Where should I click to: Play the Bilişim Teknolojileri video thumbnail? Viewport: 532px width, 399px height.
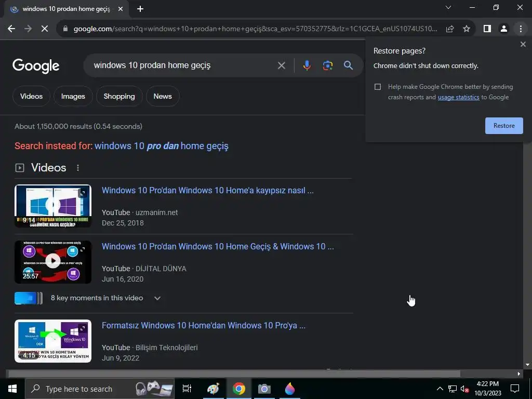point(53,341)
